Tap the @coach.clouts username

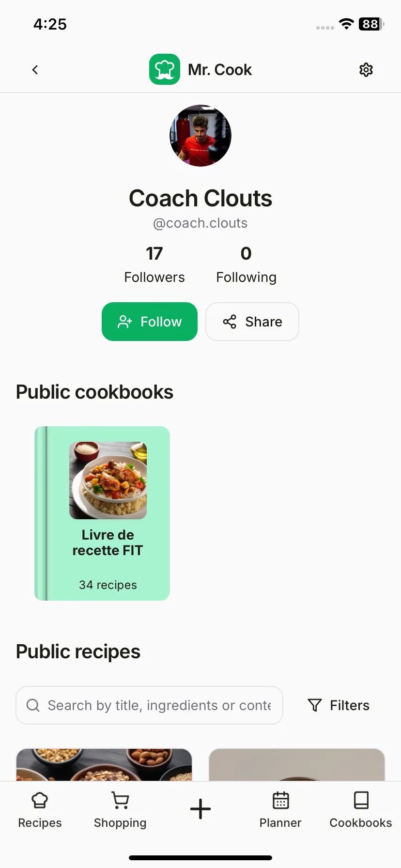click(200, 223)
